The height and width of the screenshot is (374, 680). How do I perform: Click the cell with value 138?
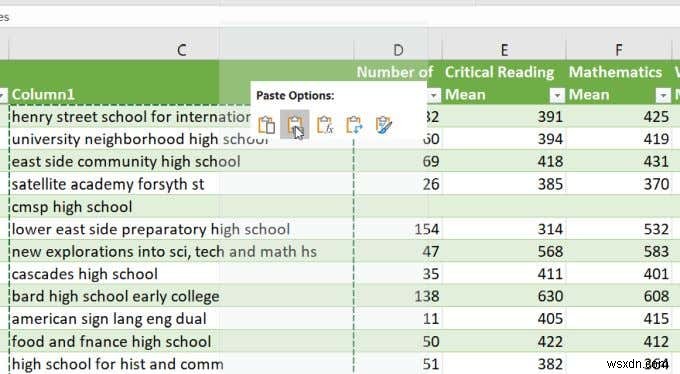point(398,296)
